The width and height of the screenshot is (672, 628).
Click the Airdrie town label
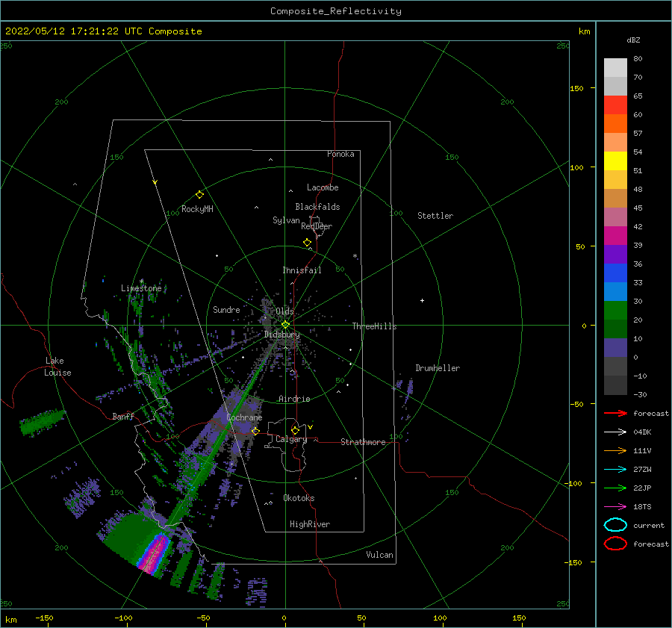pos(294,399)
